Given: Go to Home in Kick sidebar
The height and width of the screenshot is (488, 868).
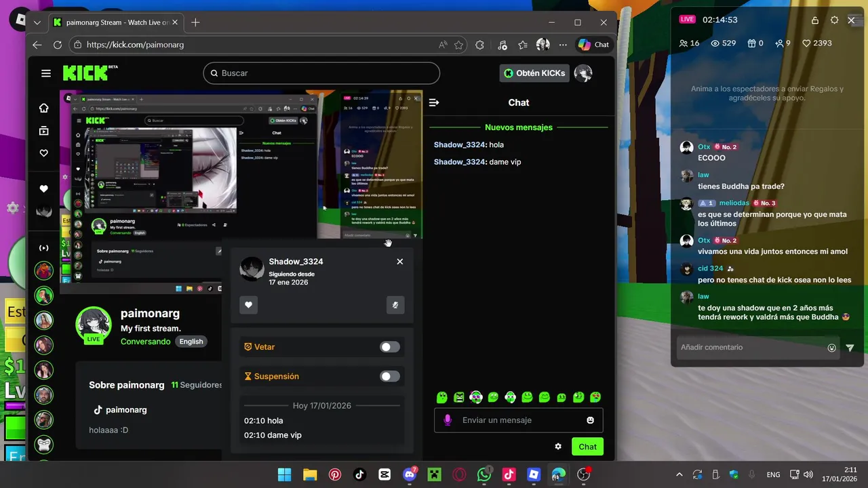Looking at the screenshot, I should pyautogui.click(x=44, y=108).
